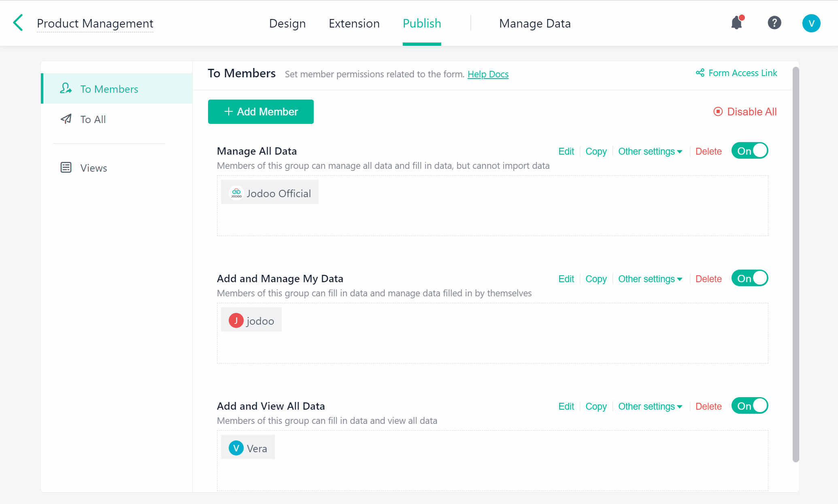Click the back arrow icon
Screen dimensions: 838x504
coord(18,23)
